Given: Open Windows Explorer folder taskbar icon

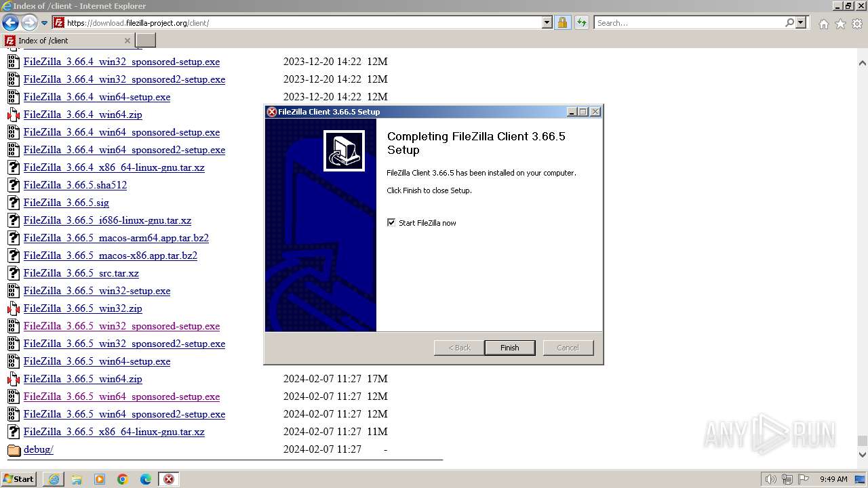Looking at the screenshot, I should (77, 479).
